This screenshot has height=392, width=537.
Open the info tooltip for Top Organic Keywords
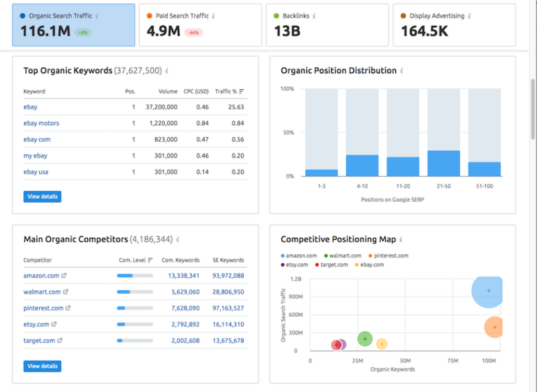coord(165,72)
